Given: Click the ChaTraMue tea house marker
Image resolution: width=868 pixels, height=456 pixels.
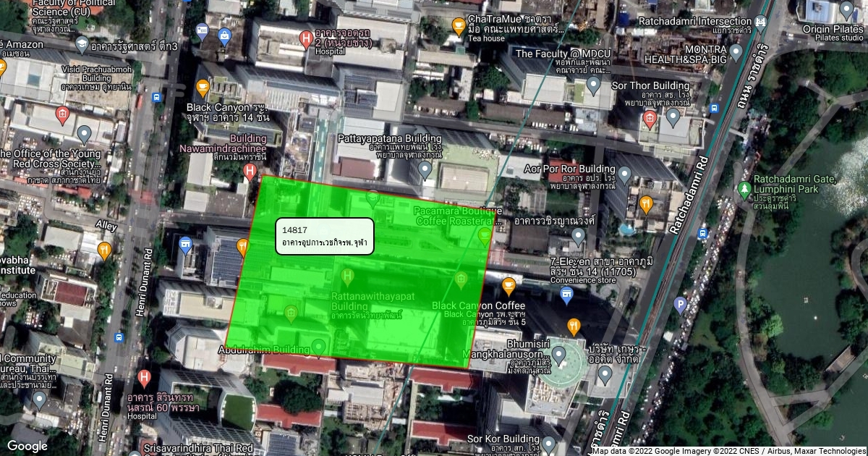Looking at the screenshot, I should pyautogui.click(x=458, y=27).
